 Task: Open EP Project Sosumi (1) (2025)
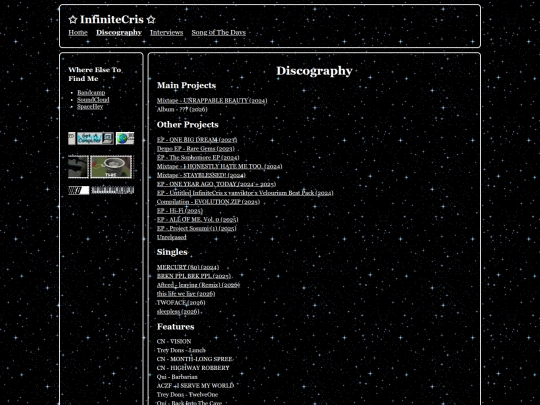coord(196,228)
